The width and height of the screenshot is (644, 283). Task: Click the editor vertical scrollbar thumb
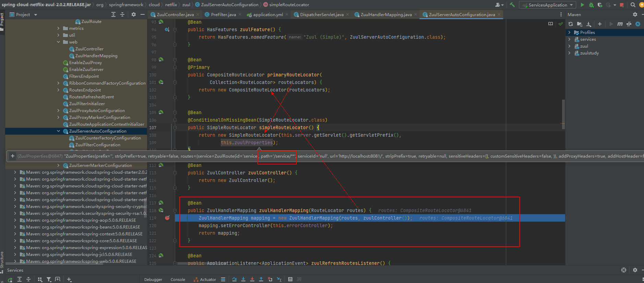click(563, 115)
